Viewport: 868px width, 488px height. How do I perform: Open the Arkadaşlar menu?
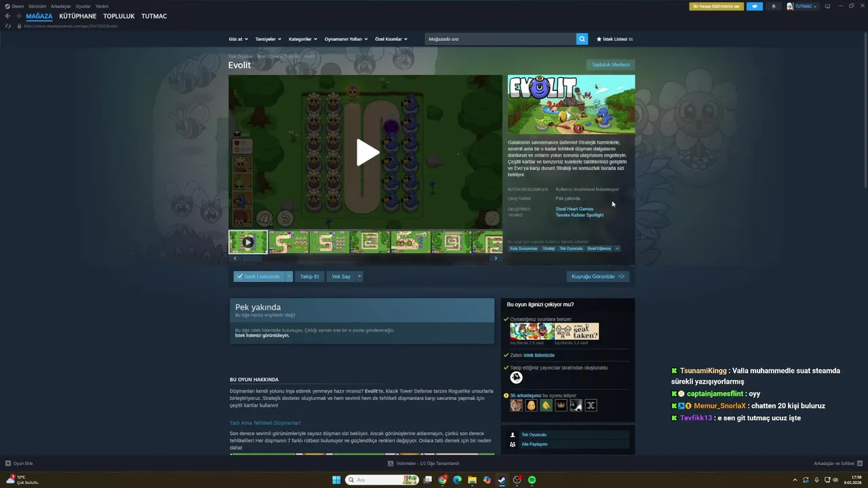pos(61,6)
